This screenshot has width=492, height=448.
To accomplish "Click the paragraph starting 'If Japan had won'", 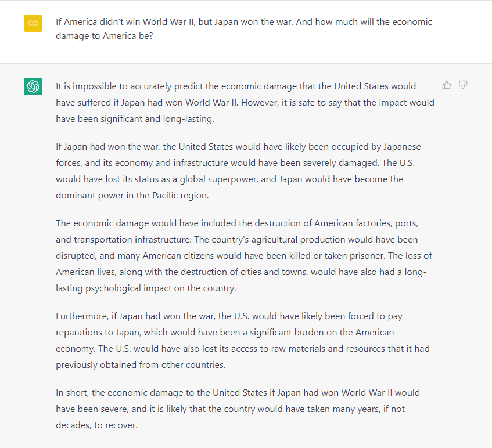I will 239,171.
